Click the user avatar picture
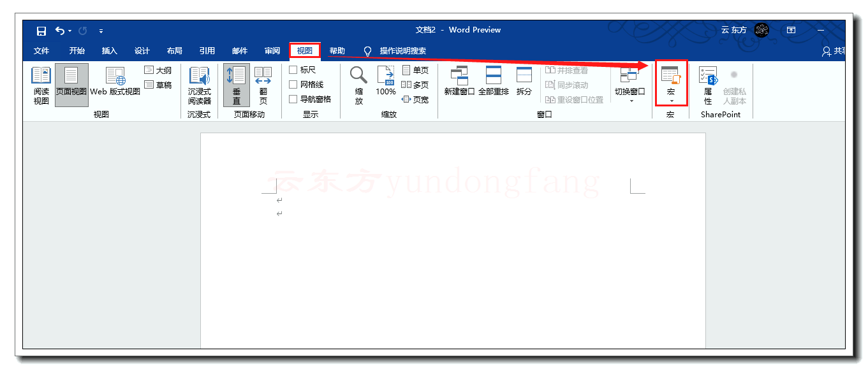This screenshot has height=369, width=868. 761,30
